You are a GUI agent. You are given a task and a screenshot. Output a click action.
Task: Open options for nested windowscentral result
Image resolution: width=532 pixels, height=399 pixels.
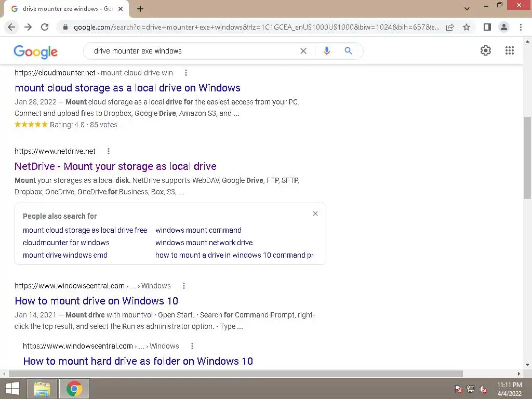click(192, 346)
